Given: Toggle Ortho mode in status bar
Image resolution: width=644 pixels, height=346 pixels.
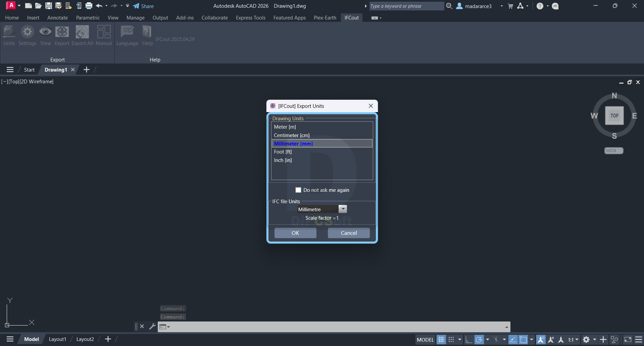Looking at the screenshot, I should [x=469, y=340].
